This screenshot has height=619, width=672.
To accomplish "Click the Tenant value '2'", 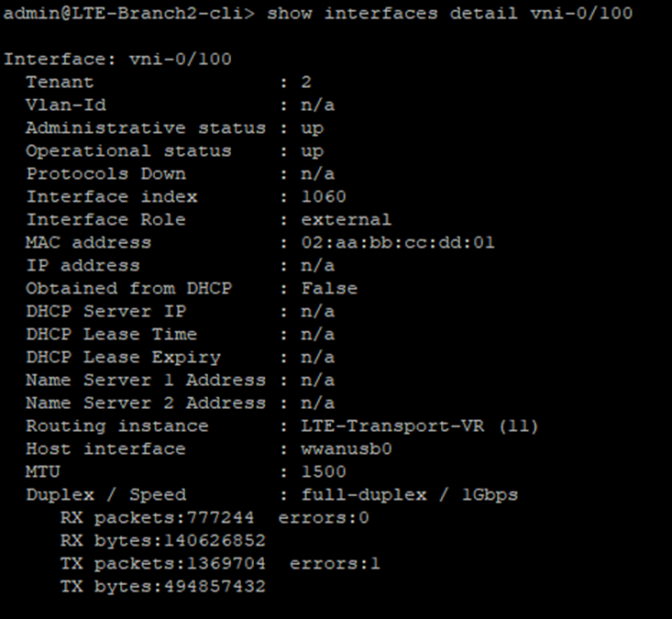I will [x=306, y=82].
